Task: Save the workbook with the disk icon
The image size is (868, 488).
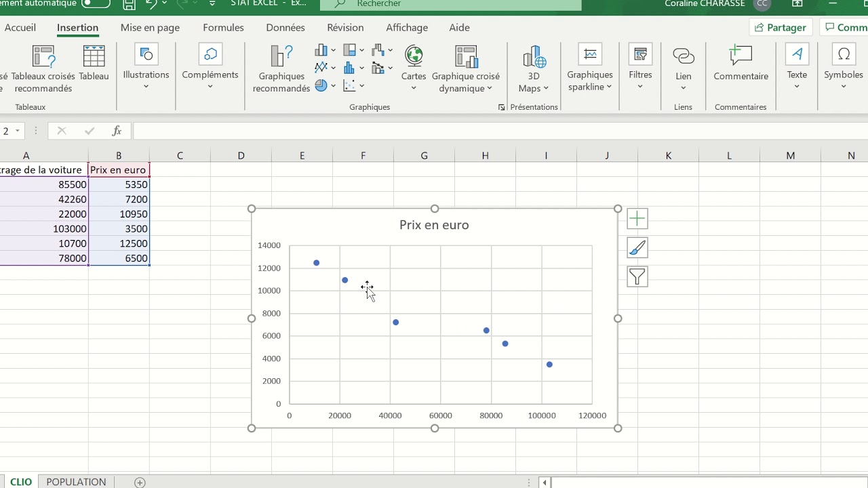Action: [130, 4]
